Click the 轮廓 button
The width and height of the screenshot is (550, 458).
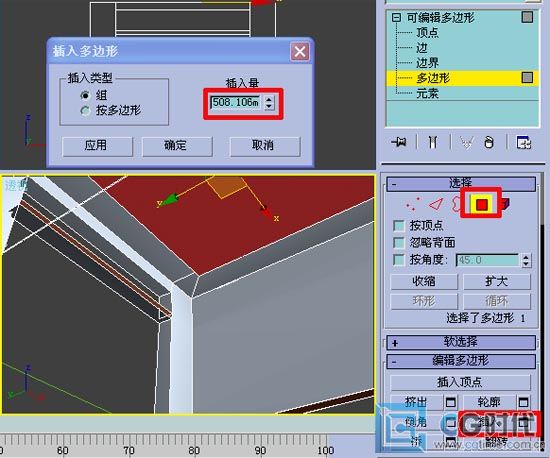tap(490, 402)
